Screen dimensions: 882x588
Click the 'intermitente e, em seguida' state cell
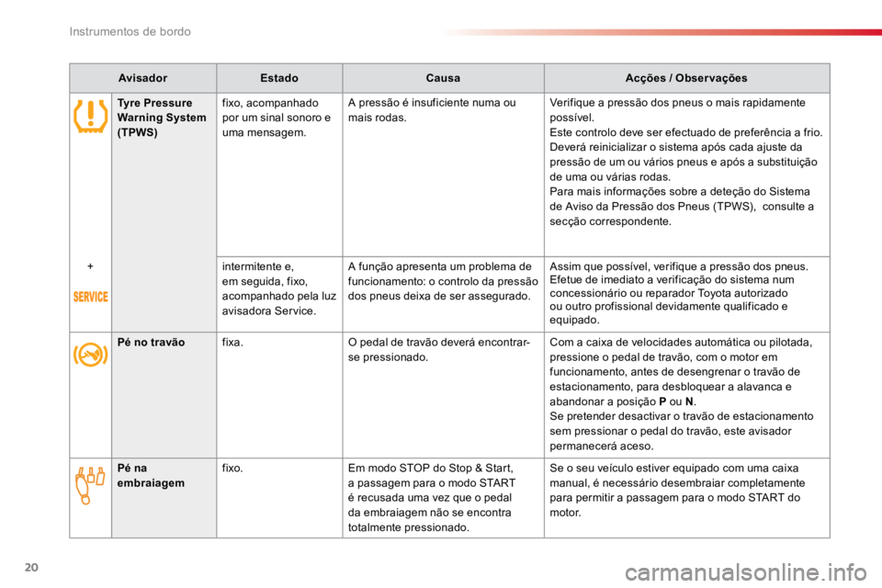(x=279, y=294)
